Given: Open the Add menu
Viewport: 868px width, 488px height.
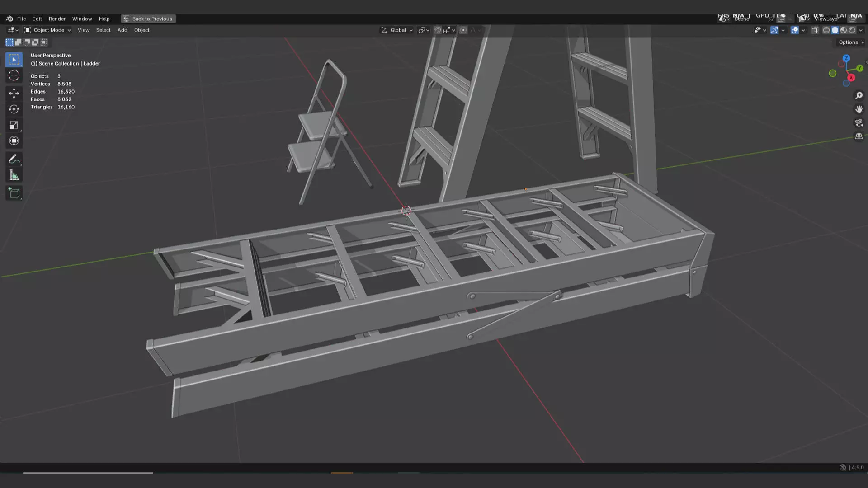Looking at the screenshot, I should coord(122,30).
